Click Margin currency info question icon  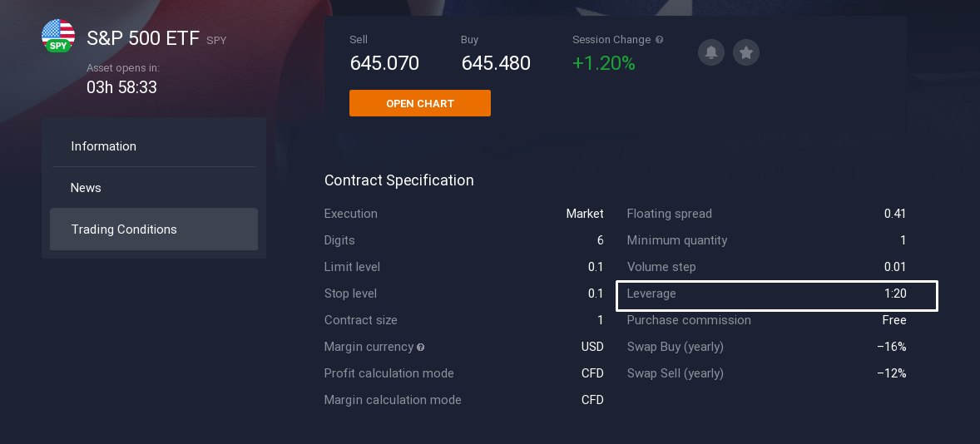[421, 348]
